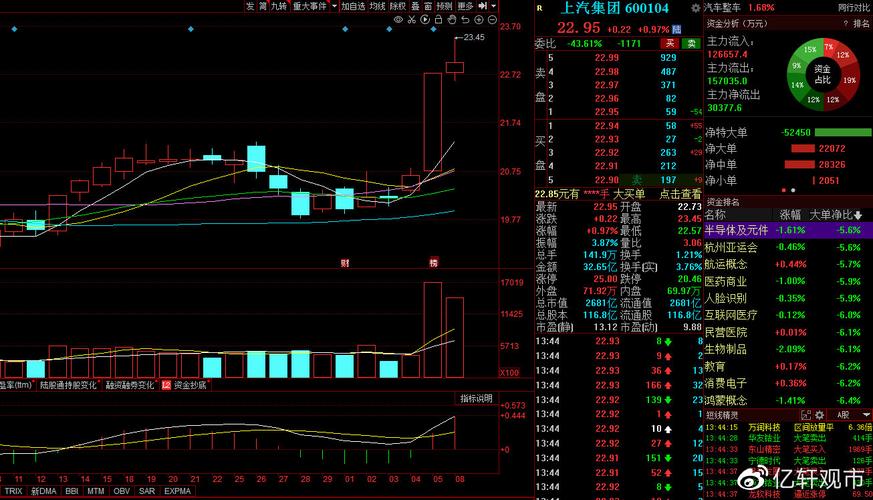Click the 榜 marker below candlestick chart

[433, 263]
